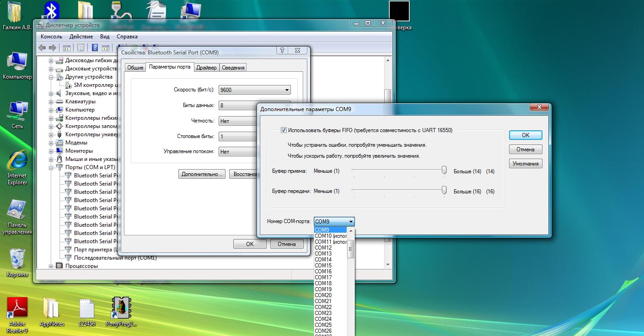Click the Back arrow in Device Manager toolbar

(42, 48)
